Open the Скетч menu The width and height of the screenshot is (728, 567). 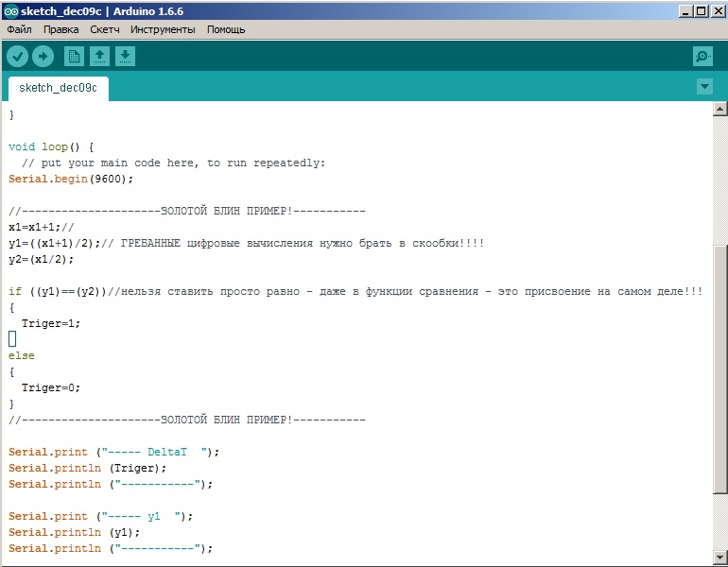coord(104,29)
